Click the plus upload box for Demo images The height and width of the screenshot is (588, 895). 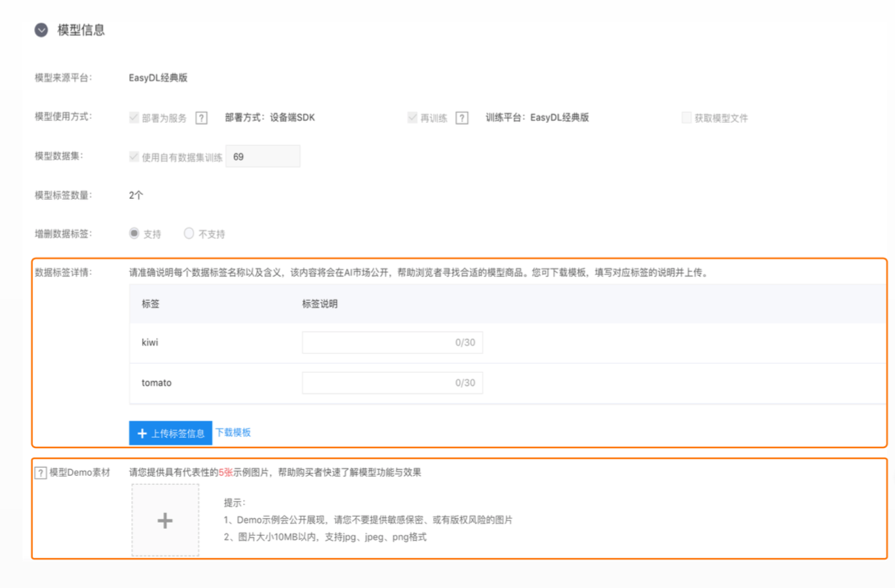[x=165, y=520]
